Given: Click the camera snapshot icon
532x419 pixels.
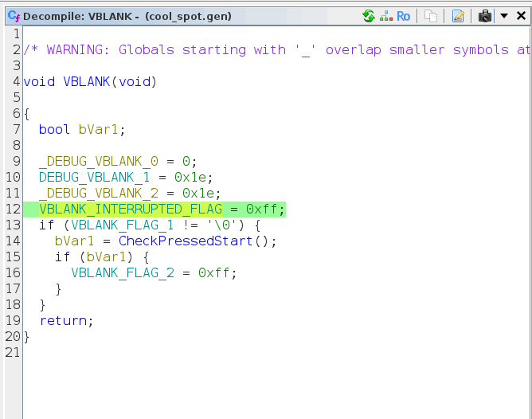Looking at the screenshot, I should point(485,16).
